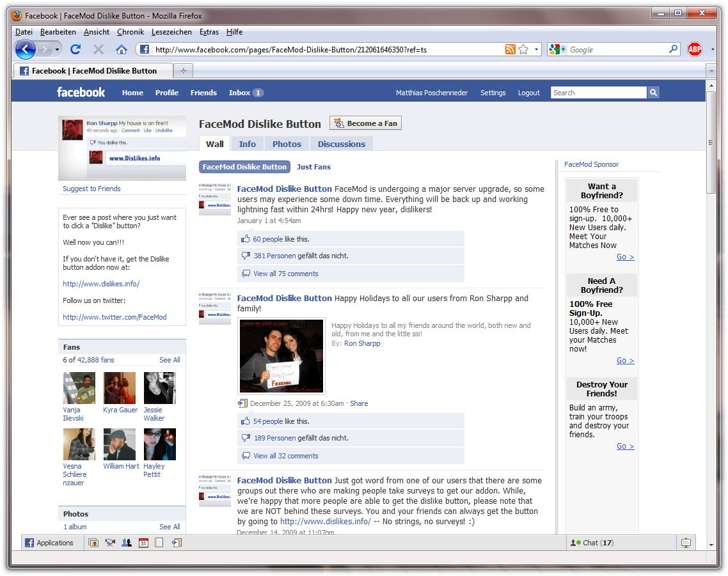728x576 pixels.
Task: Click the Become a Fan button
Action: (x=365, y=123)
